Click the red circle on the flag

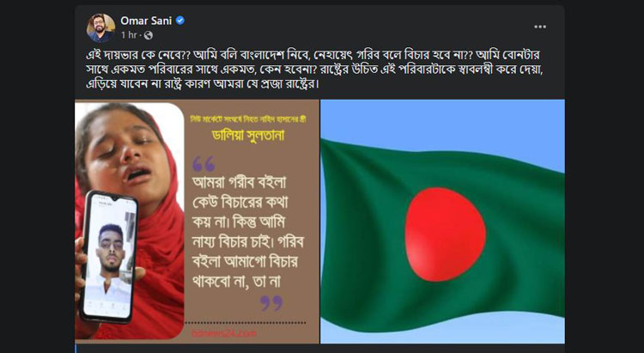pyautogui.click(x=445, y=234)
